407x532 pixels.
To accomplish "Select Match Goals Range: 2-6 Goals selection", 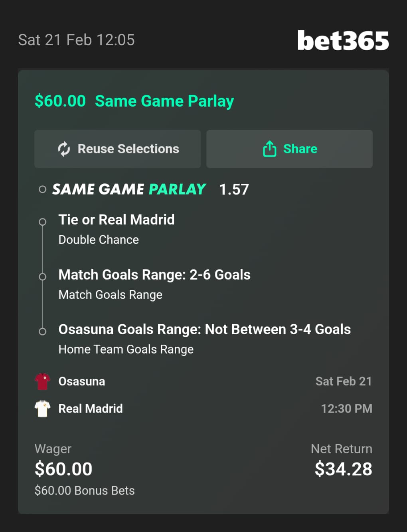I will pos(154,275).
